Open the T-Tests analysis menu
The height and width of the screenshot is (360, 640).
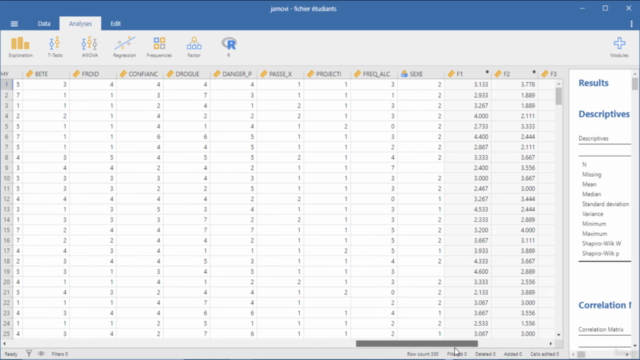click(55, 47)
